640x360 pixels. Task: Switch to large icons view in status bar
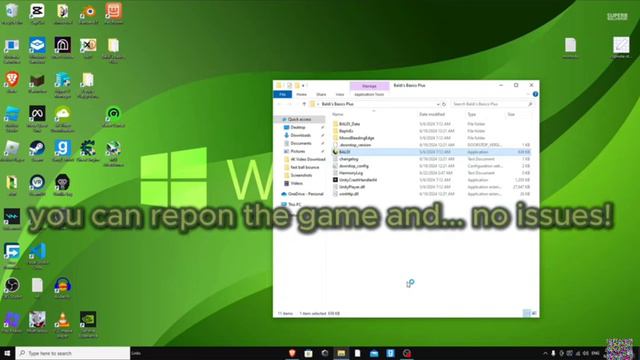[x=534, y=313]
